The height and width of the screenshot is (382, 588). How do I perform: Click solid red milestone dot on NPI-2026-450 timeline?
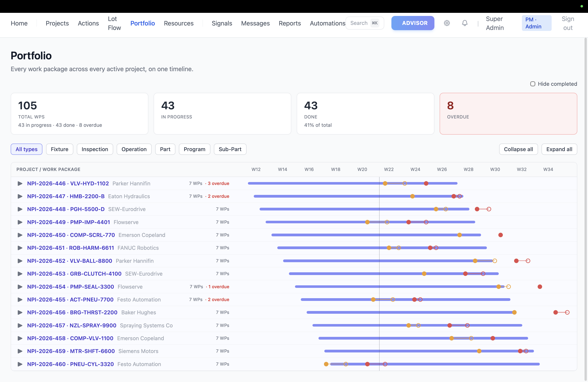tap(500, 235)
